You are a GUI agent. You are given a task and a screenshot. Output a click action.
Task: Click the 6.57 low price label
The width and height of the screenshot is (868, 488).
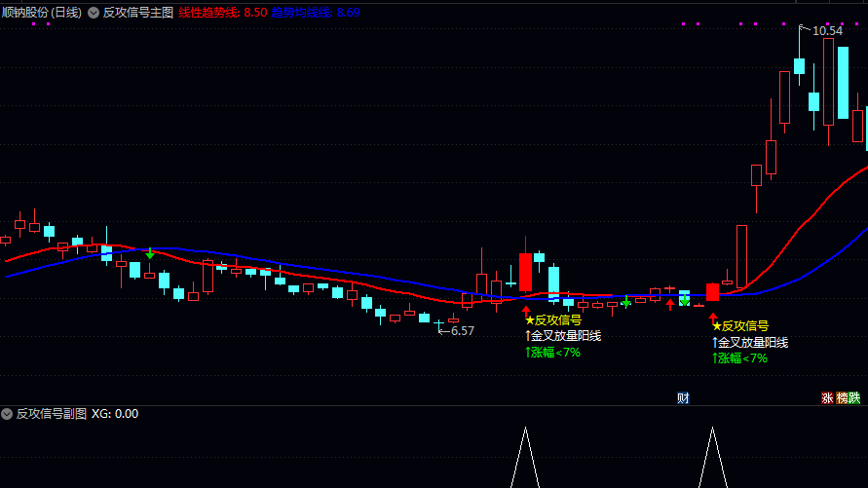463,331
